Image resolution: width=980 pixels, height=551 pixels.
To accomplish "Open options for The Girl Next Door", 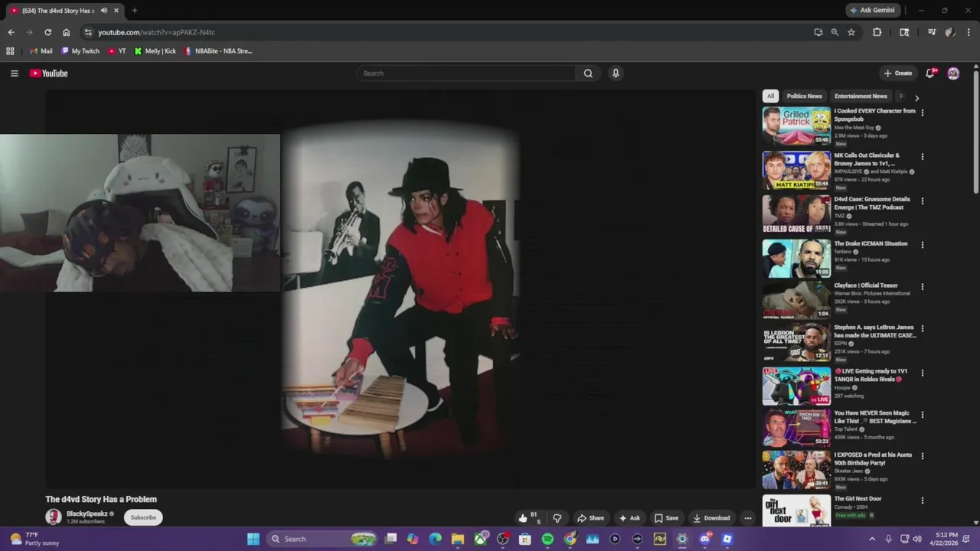I will 922,500.
